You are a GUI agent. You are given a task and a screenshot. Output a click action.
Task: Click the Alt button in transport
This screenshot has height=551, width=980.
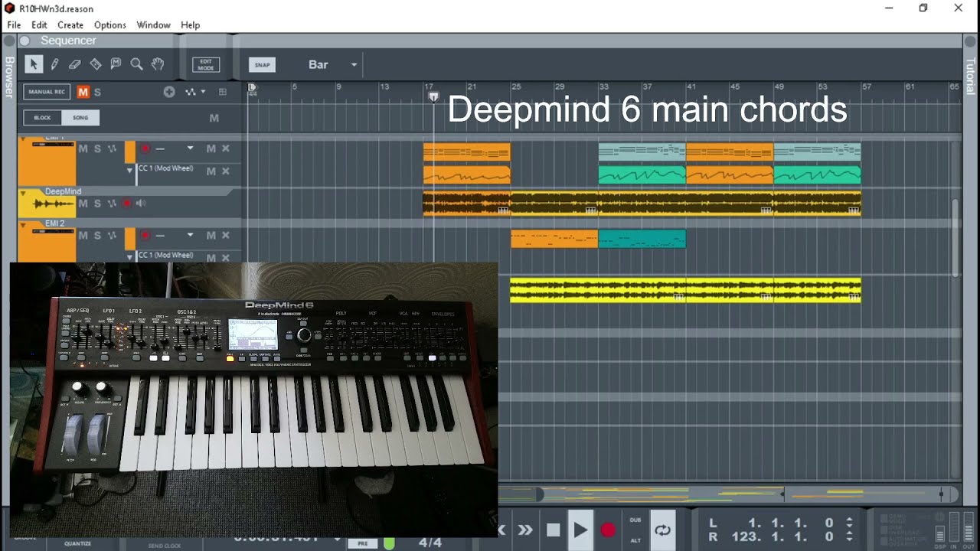(635, 540)
